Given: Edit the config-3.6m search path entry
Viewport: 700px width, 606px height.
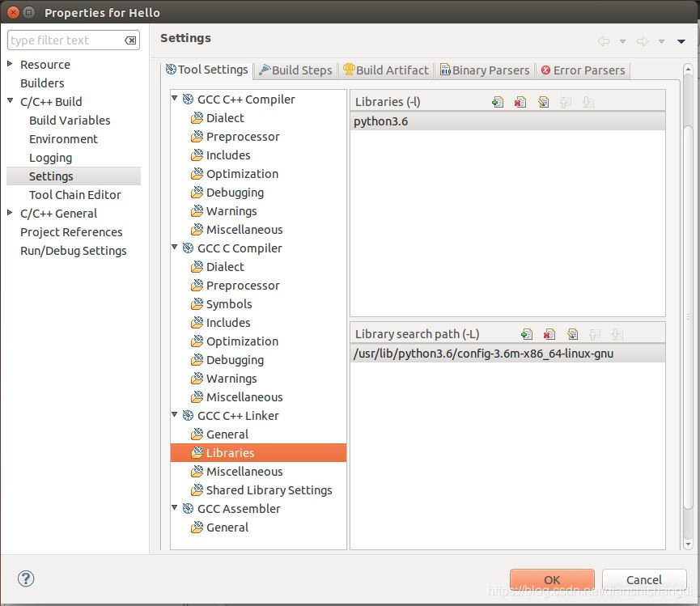Looking at the screenshot, I should (x=572, y=333).
